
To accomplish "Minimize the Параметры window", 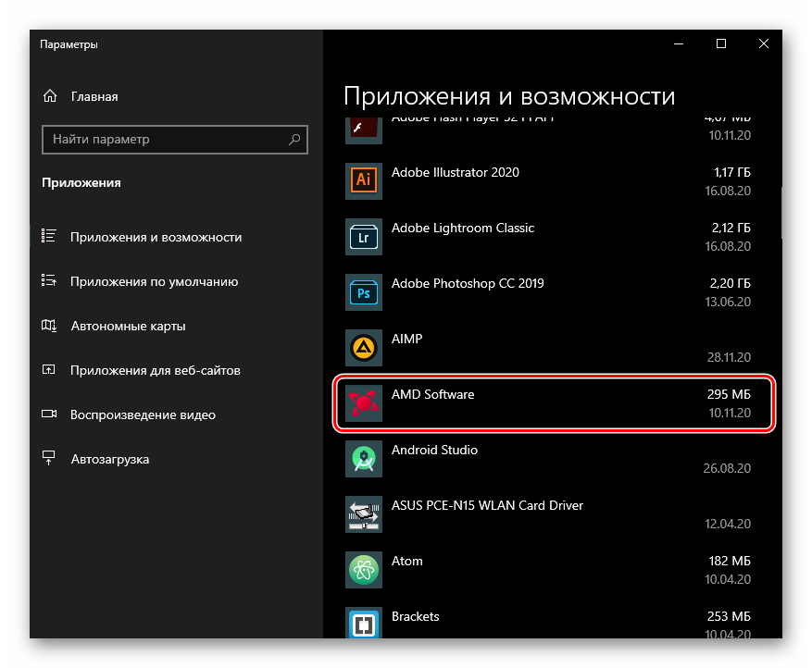I will pyautogui.click(x=679, y=44).
